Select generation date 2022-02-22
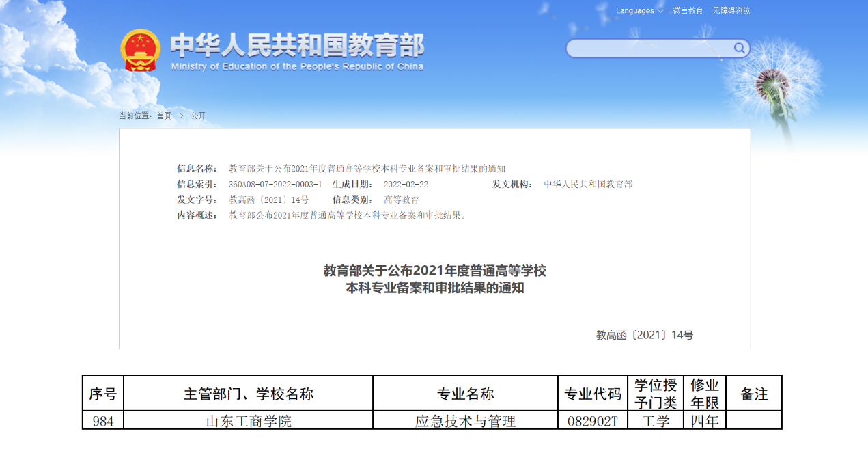The height and width of the screenshot is (449, 868). (x=406, y=185)
